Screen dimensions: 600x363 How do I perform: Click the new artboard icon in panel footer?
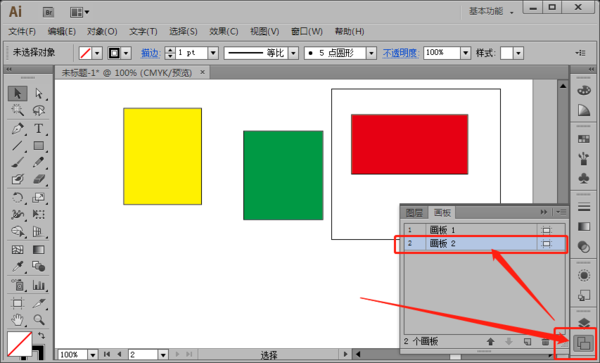[528, 342]
